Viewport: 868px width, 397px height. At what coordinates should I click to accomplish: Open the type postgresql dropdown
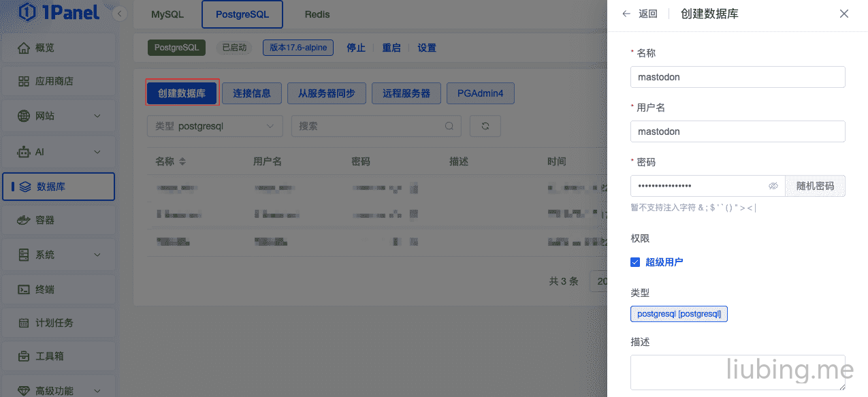coord(214,126)
